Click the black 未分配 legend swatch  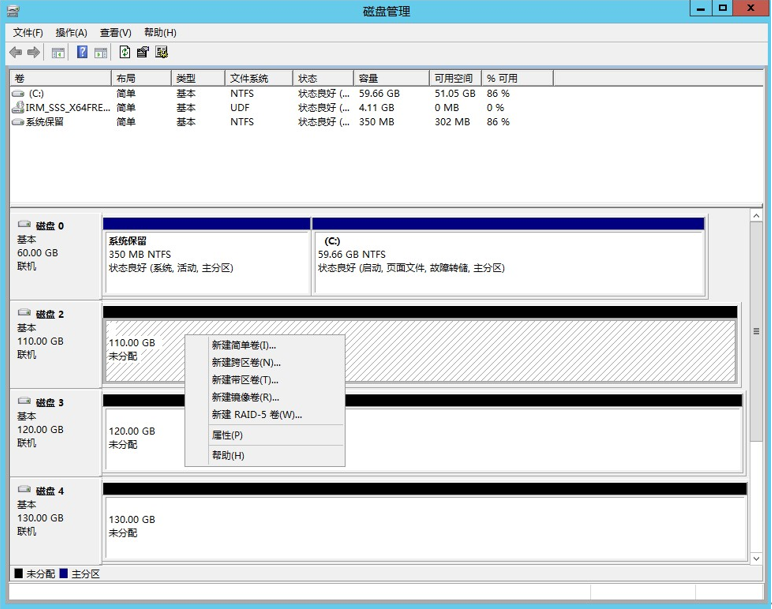tap(19, 574)
